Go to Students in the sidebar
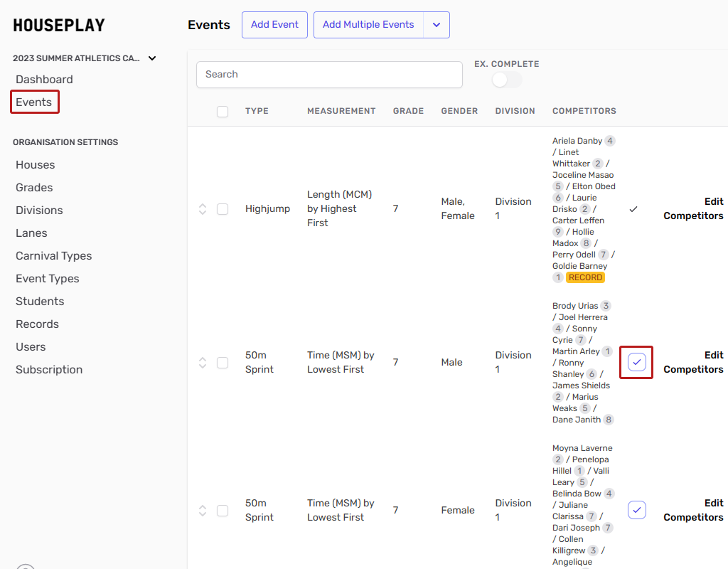This screenshot has width=728, height=569. pos(40,302)
